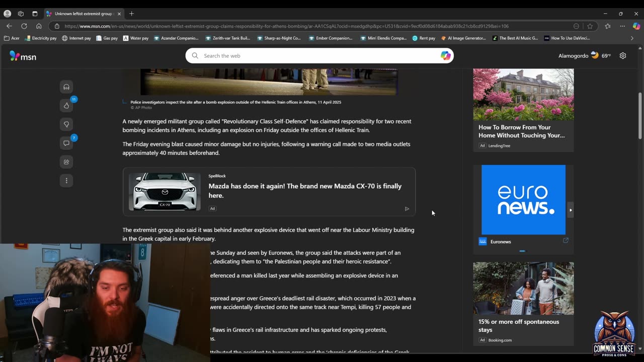Open Copilot in the browser toolbar
Viewport: 644px width, 362px height.
pos(636,26)
